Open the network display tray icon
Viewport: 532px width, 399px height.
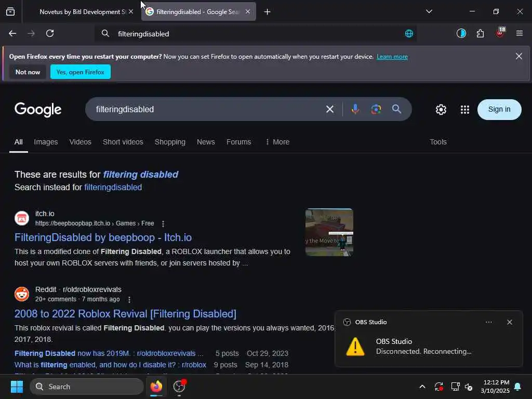click(455, 387)
